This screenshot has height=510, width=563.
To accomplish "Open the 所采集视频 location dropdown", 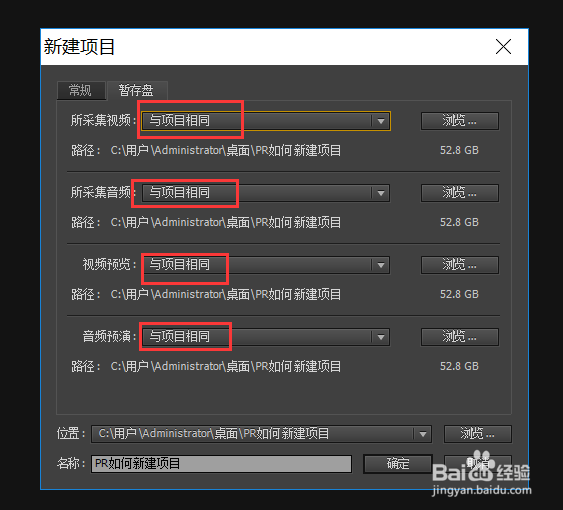I will 266,121.
